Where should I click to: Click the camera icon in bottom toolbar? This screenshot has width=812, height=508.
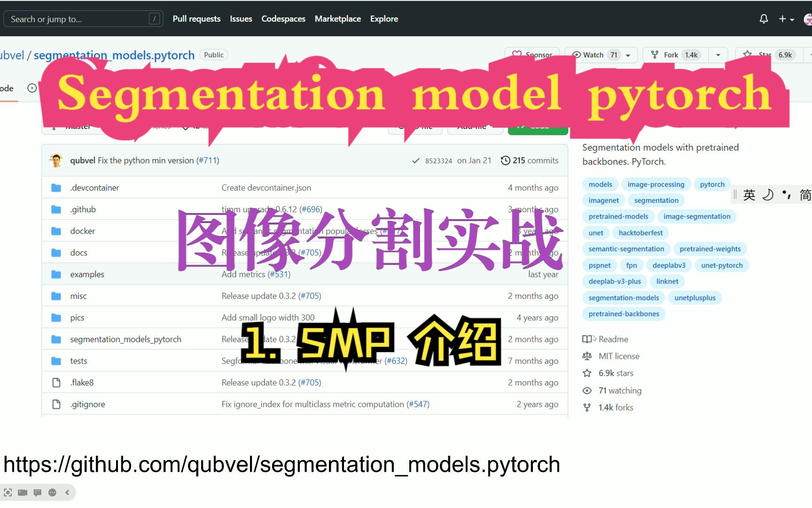click(x=23, y=492)
